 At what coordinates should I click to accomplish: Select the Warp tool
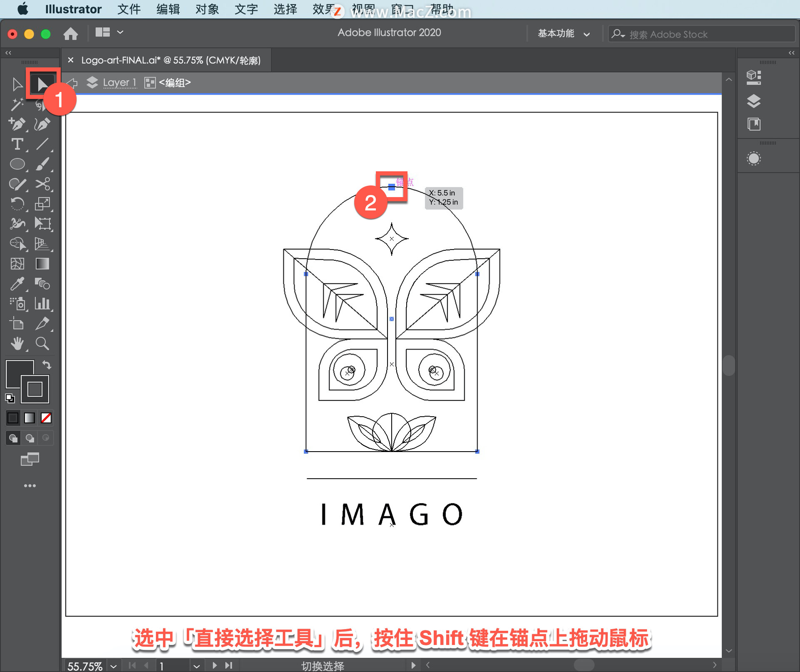(17, 224)
